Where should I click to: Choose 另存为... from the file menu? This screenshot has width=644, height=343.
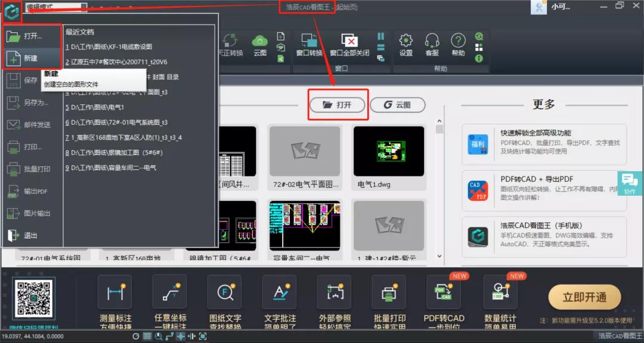[32, 102]
